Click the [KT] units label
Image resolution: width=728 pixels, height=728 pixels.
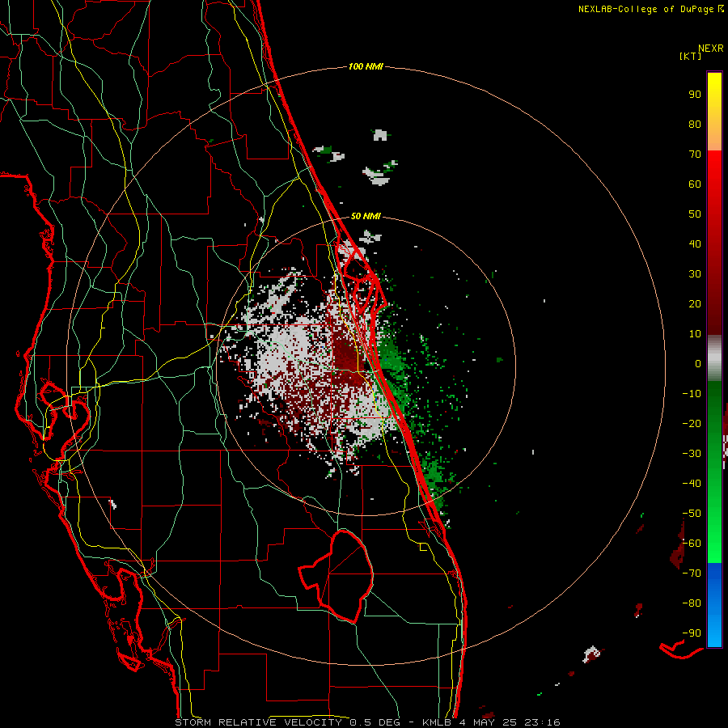(691, 56)
